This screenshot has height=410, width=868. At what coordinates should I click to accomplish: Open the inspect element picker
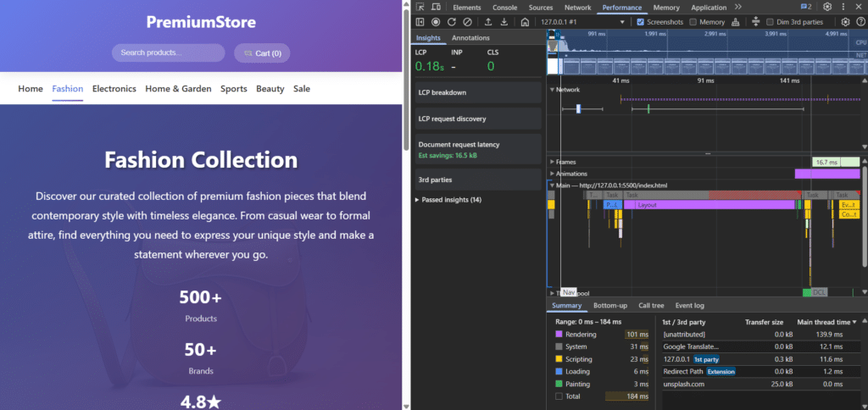[420, 7]
